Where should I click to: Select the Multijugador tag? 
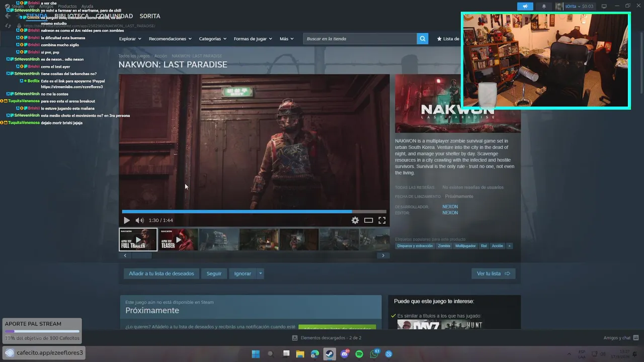(x=465, y=246)
